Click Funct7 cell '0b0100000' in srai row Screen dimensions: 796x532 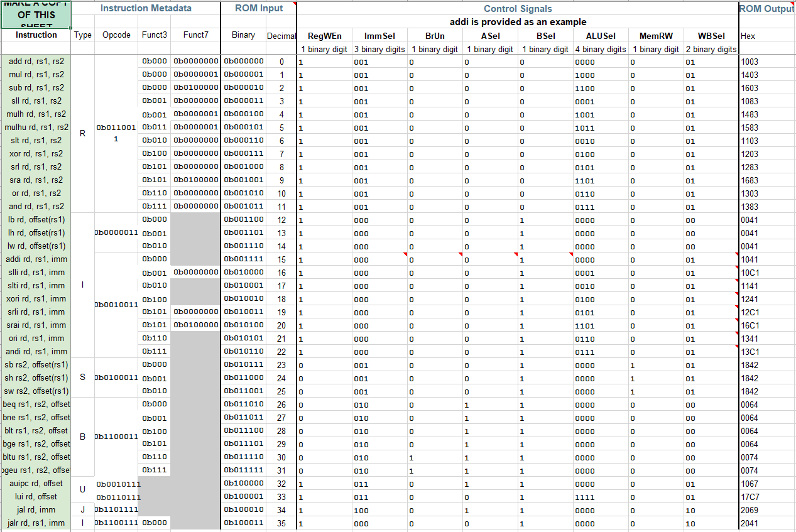point(195,325)
